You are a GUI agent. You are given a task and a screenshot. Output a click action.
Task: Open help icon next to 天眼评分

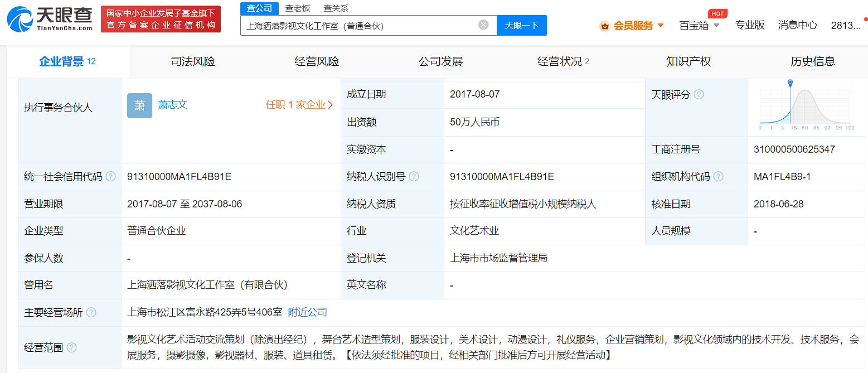point(699,94)
